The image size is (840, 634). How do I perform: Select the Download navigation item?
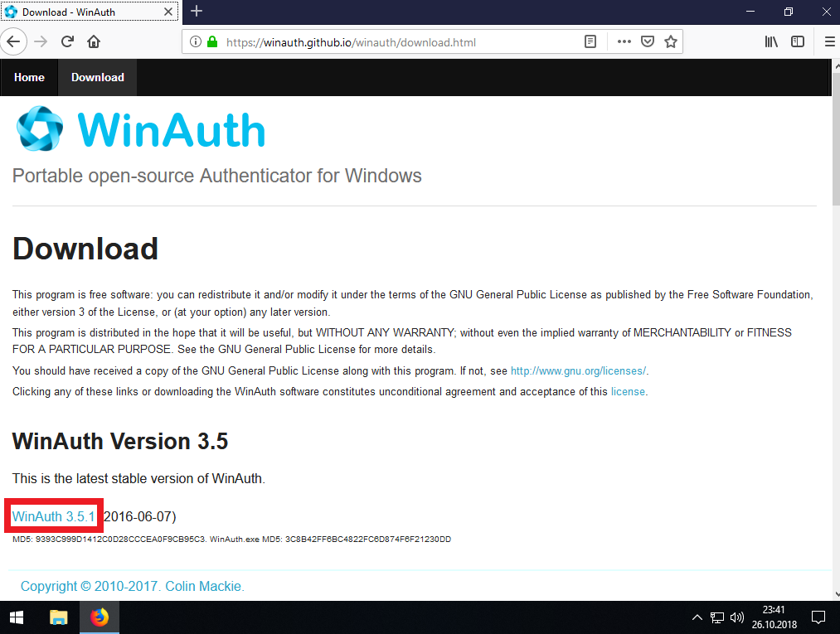tap(97, 77)
